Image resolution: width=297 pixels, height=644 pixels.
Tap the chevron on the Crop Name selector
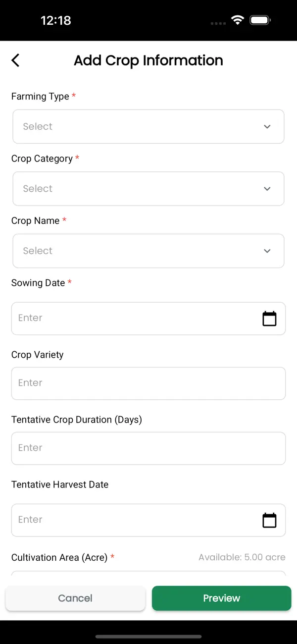coord(267,251)
